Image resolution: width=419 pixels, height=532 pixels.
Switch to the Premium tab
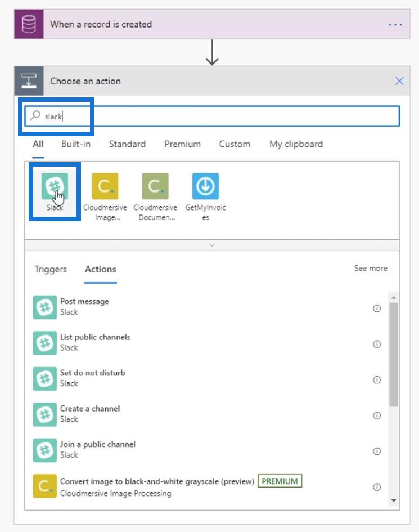(x=182, y=144)
